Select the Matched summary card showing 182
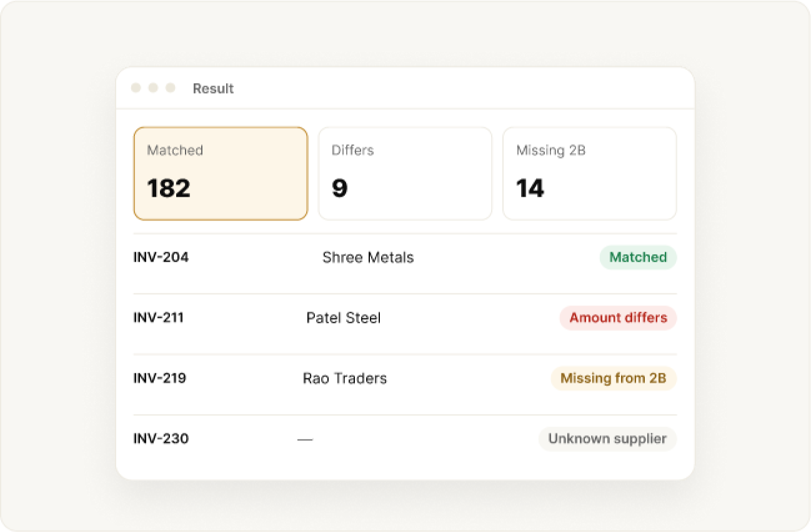Screen dimensions: 811x532 click(x=221, y=174)
